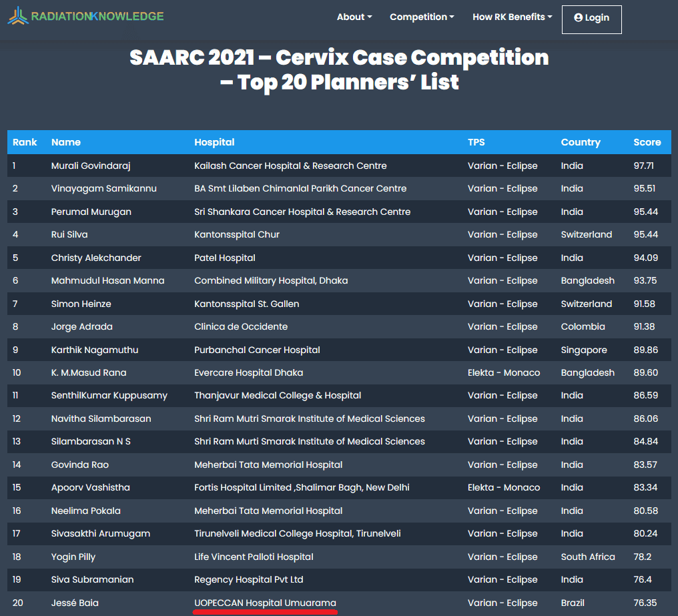Select the name Govinda Rao
The image size is (678, 616).
tap(80, 465)
